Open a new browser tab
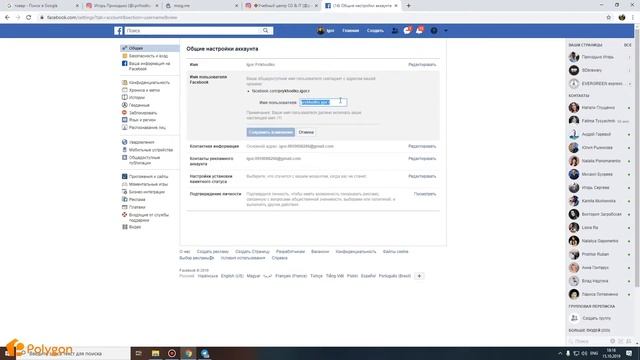 [x=408, y=6]
